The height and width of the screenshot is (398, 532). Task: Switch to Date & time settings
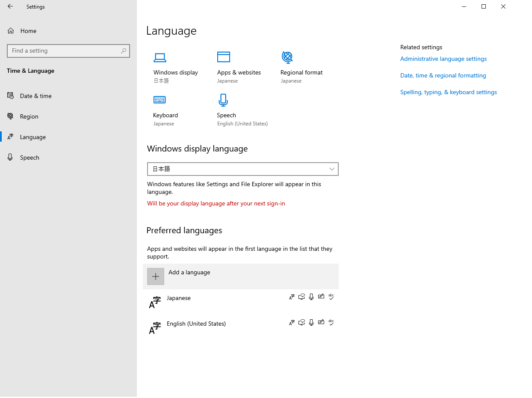coord(36,95)
